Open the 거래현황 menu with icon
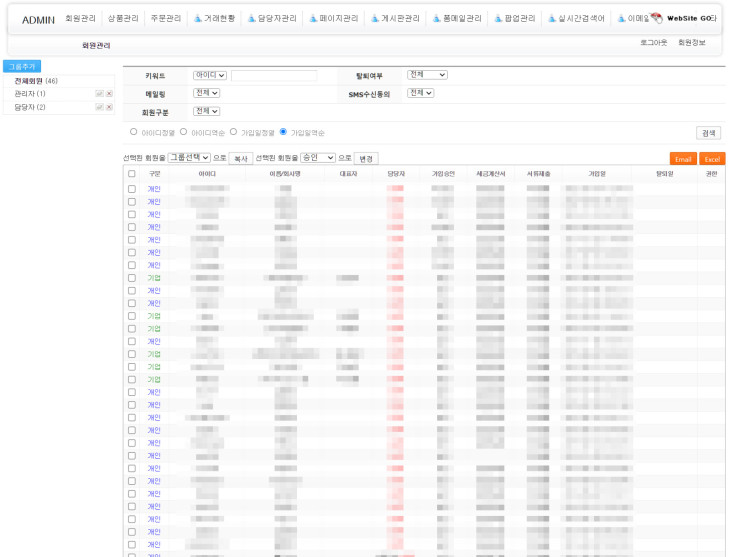The width and height of the screenshot is (730, 557). (214, 18)
